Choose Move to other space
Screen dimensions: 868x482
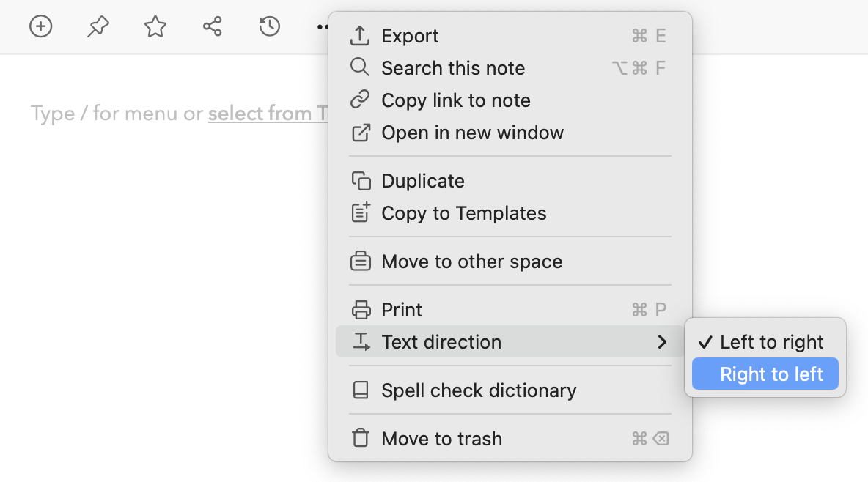point(471,262)
